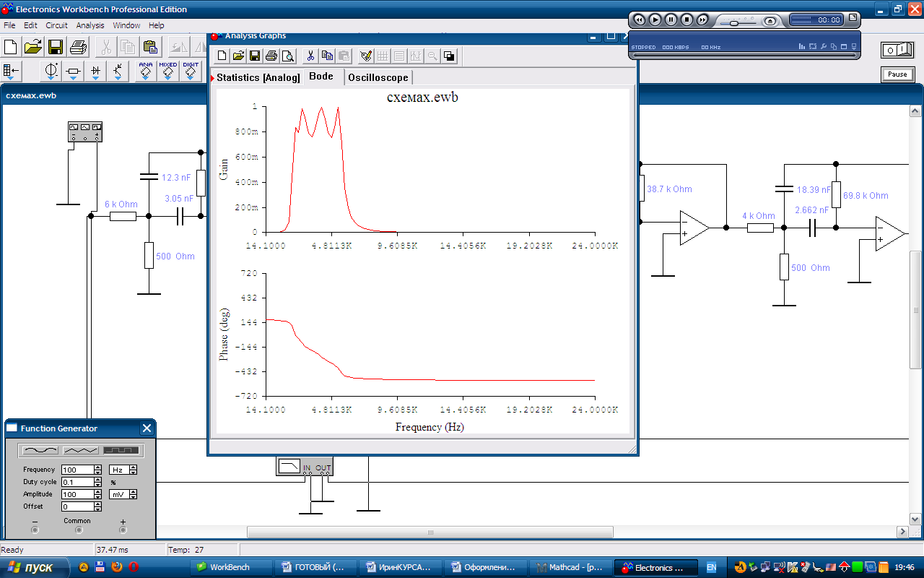Screen dimensions: 924x578
Task: Open Print Preview in Analysis Graphs toolbar
Action: click(287, 56)
